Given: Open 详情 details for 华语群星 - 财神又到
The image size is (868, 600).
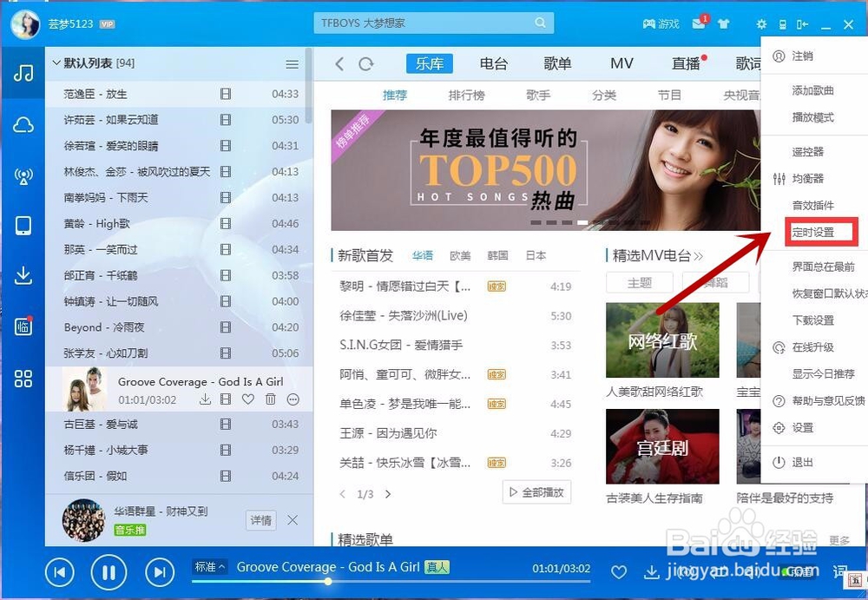Looking at the screenshot, I should click(x=260, y=521).
